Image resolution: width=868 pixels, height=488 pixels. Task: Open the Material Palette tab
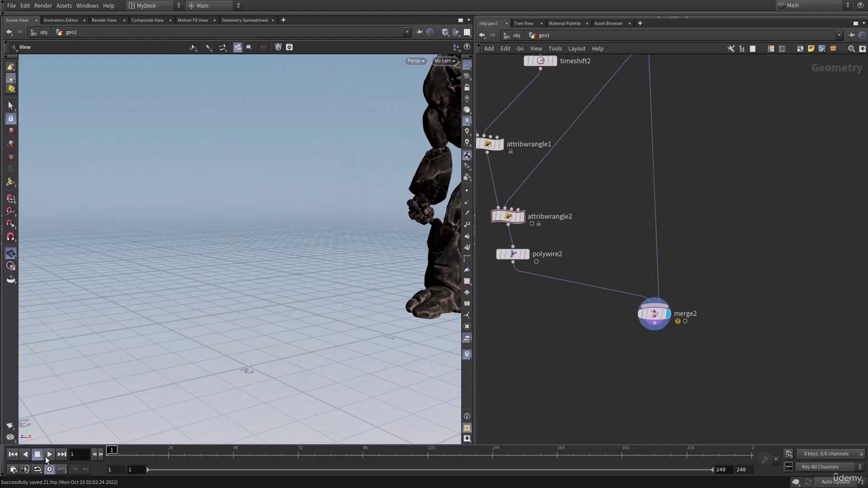click(564, 23)
